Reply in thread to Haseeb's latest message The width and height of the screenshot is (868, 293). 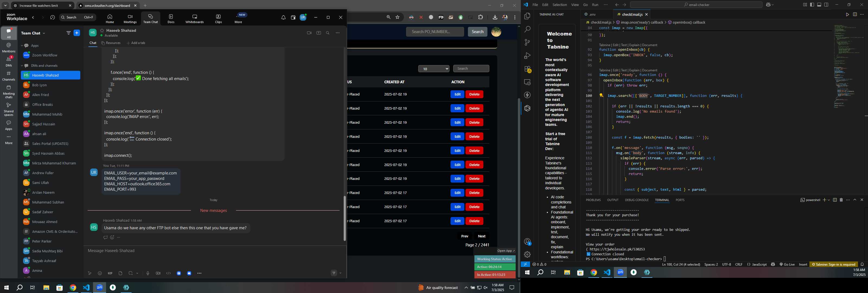[x=105, y=238]
